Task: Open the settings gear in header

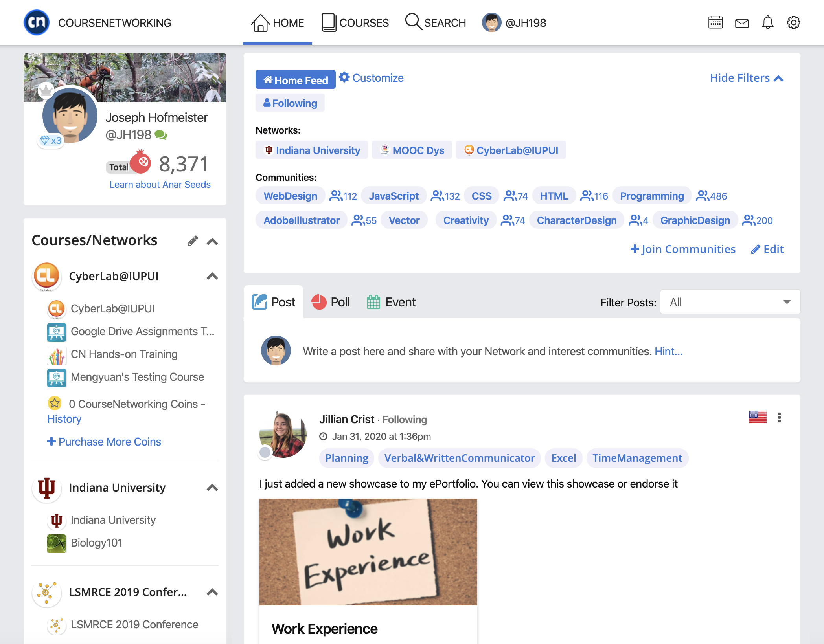Action: tap(793, 22)
